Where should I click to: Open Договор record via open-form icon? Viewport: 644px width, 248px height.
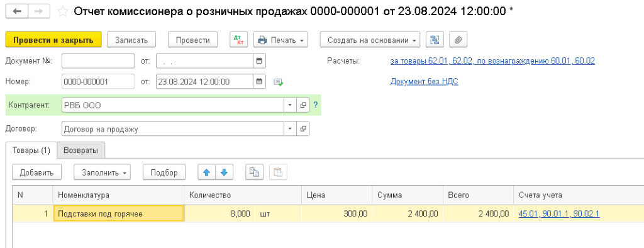click(303, 129)
